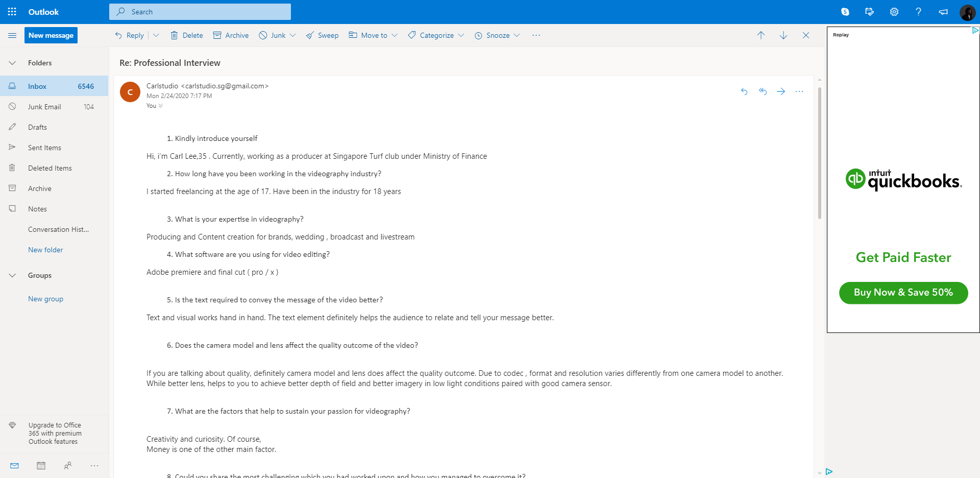
Task: Click the Help question mark icon
Action: coord(918,12)
